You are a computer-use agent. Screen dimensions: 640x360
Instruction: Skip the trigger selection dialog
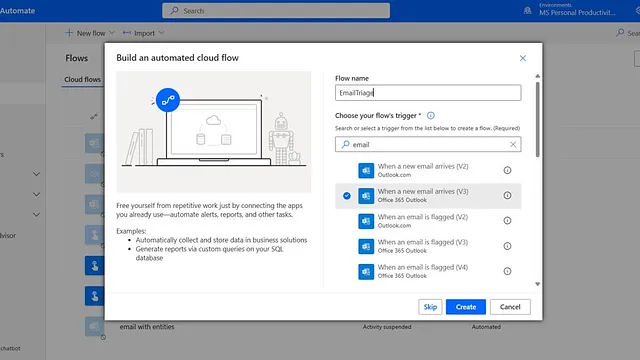point(430,307)
